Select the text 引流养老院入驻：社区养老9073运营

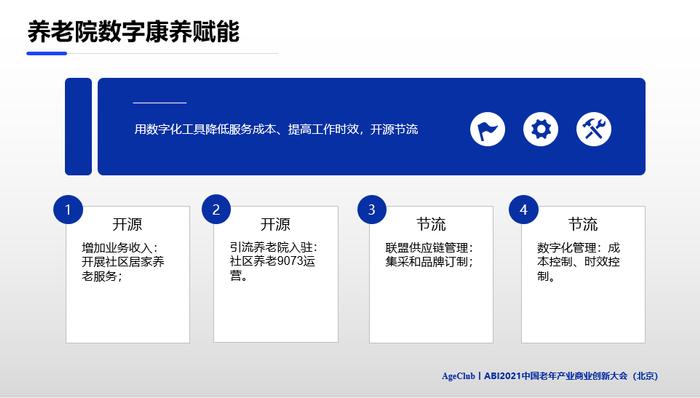pyautogui.click(x=274, y=261)
